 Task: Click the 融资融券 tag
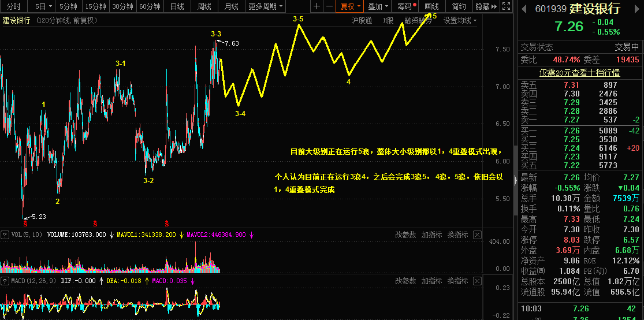(x=419, y=21)
